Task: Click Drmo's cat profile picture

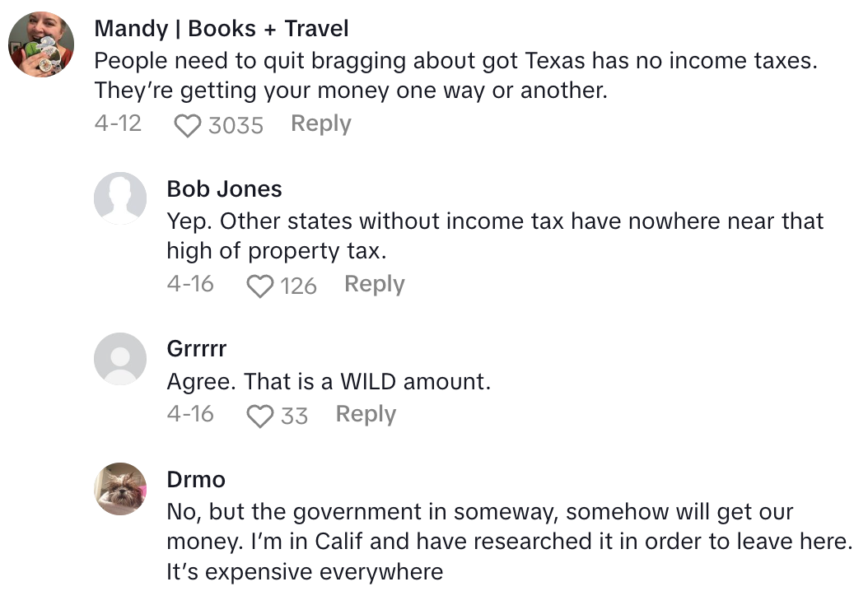Action: 120,489
